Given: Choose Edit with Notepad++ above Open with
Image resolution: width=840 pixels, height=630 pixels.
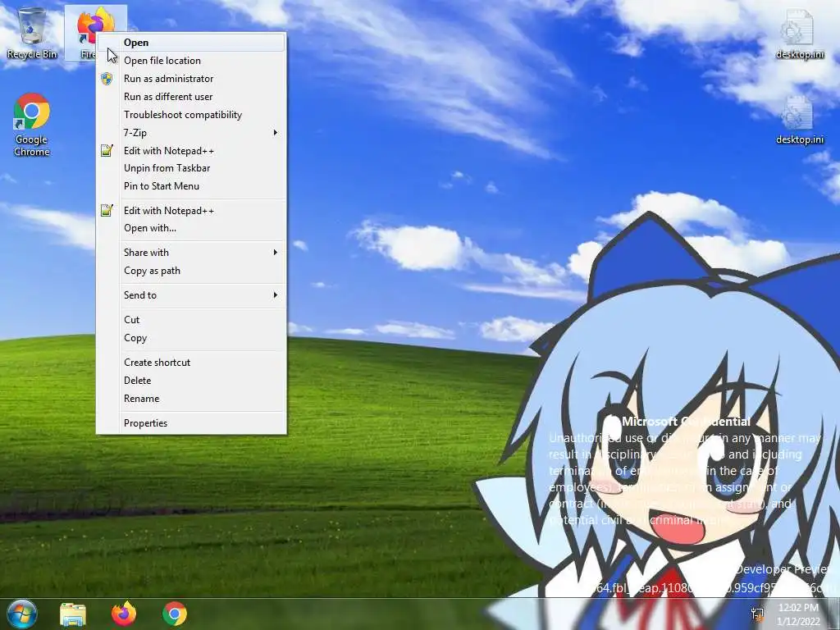Looking at the screenshot, I should point(191,211).
